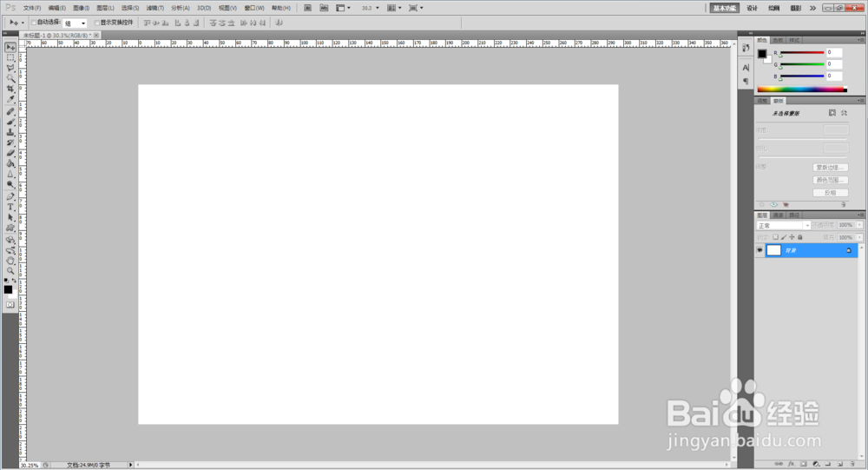The image size is (868, 470).
Task: Open the 滤镜(T) menu
Action: [x=155, y=9]
